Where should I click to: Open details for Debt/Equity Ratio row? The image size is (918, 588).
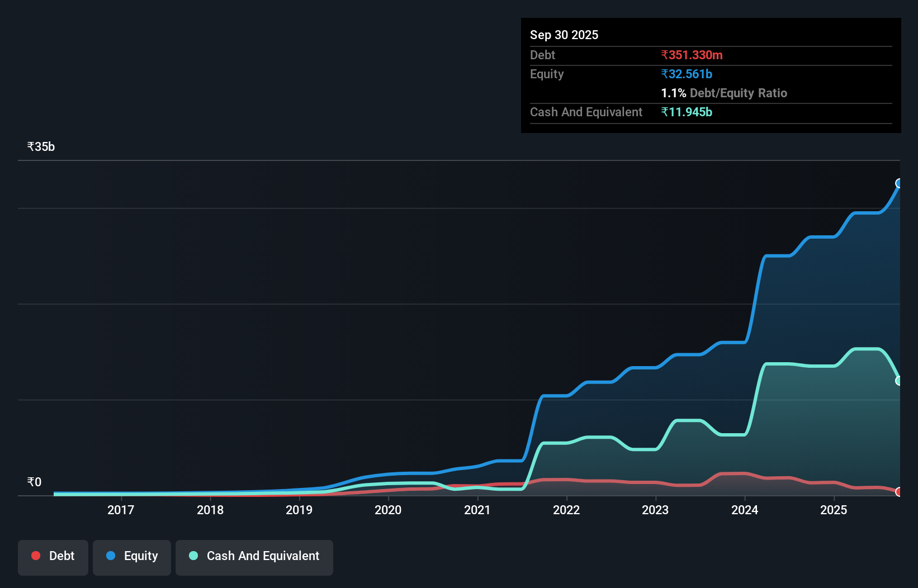[724, 93]
